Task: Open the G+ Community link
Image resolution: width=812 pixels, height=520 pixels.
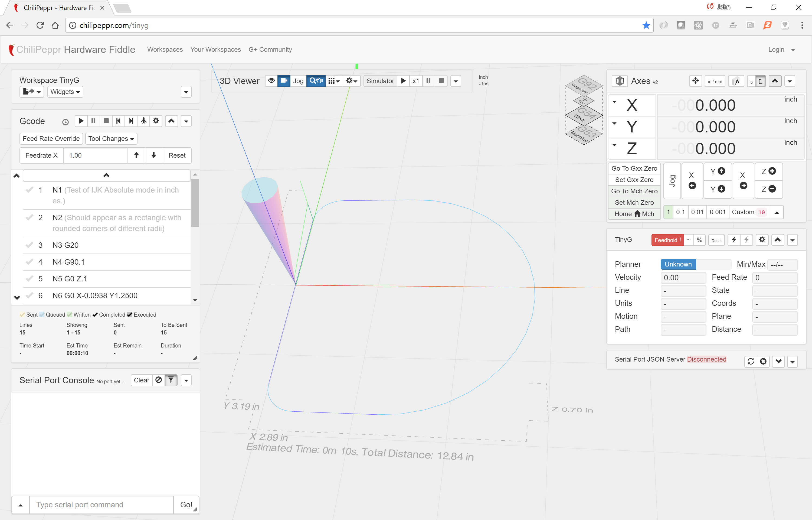Action: (270, 50)
